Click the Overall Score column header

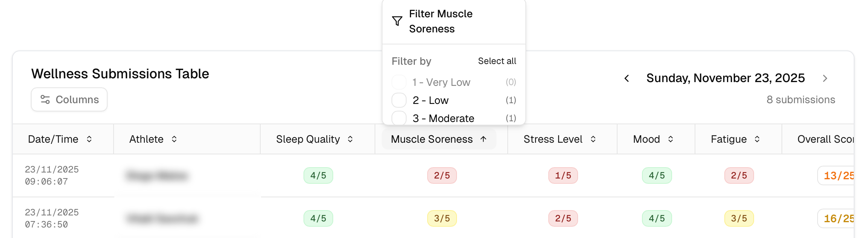pos(825,139)
